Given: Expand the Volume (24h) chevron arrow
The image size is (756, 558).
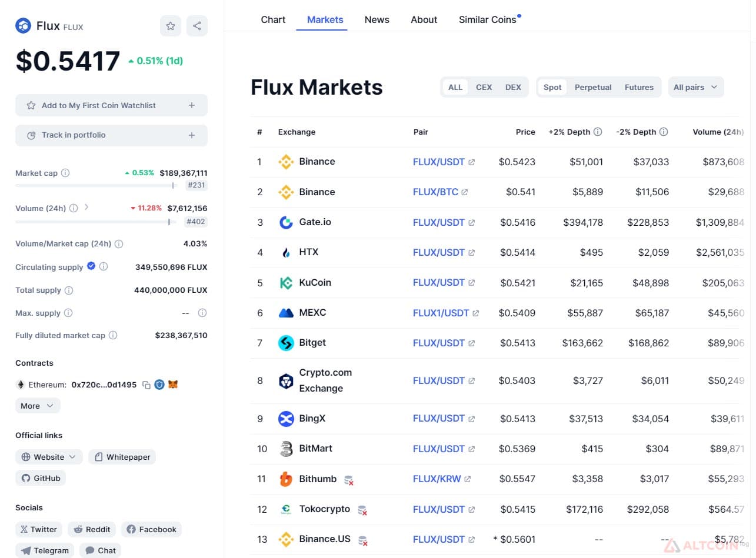Looking at the screenshot, I should tap(86, 207).
